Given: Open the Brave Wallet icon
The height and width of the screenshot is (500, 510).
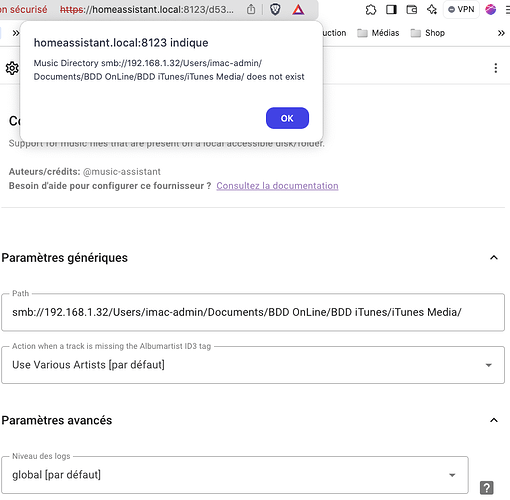Looking at the screenshot, I should [x=412, y=9].
